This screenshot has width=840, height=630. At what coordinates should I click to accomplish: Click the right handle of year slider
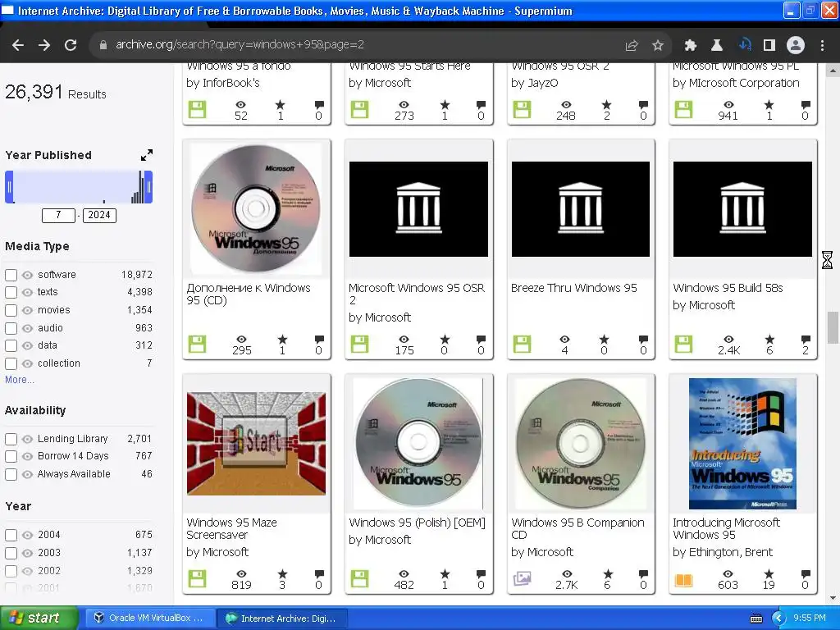[148, 187]
